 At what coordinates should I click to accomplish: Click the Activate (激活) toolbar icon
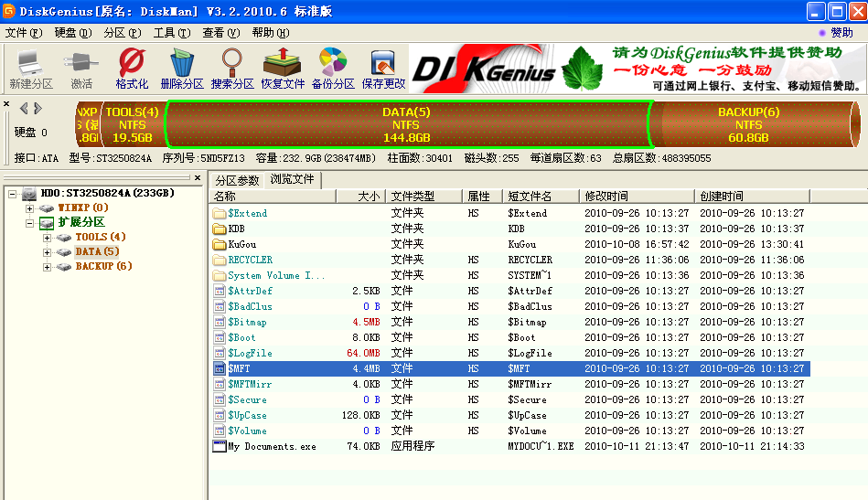tap(80, 69)
